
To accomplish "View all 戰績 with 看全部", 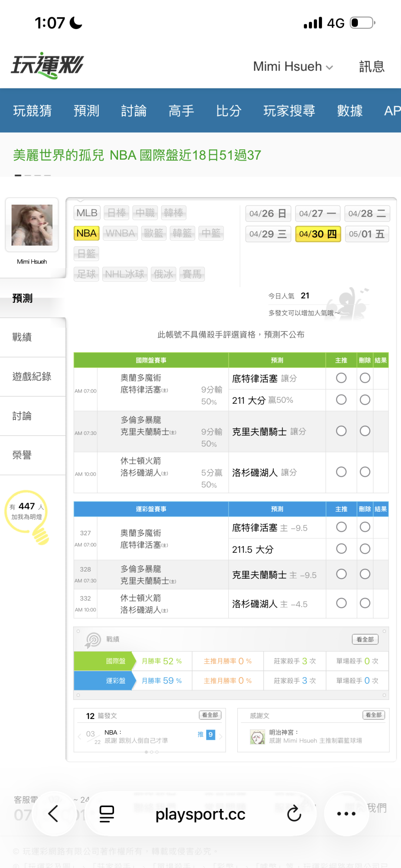I will click(x=365, y=639).
